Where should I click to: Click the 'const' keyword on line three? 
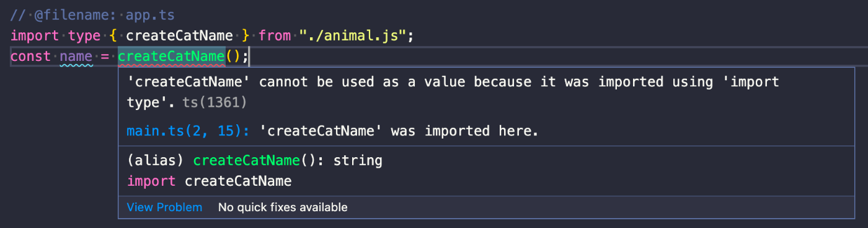pos(30,57)
